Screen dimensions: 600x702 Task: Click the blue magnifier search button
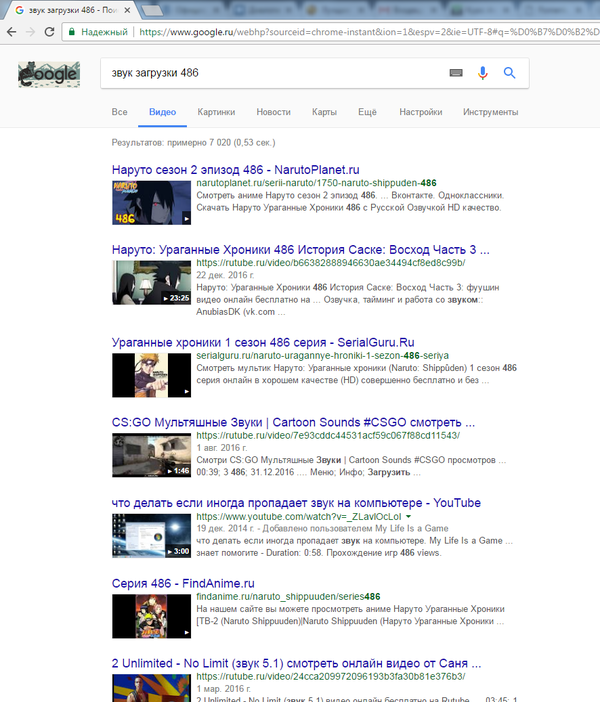pos(509,73)
